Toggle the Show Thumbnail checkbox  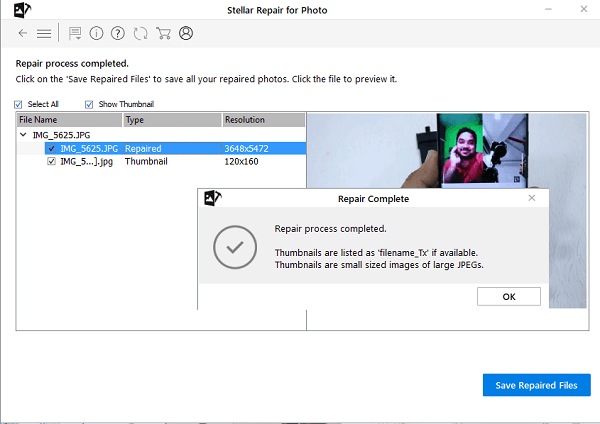click(89, 104)
